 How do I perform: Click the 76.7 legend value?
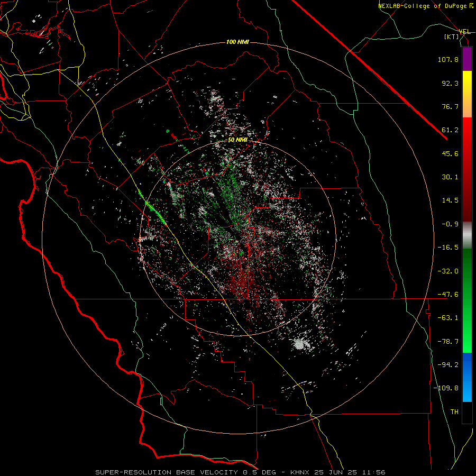coord(450,106)
